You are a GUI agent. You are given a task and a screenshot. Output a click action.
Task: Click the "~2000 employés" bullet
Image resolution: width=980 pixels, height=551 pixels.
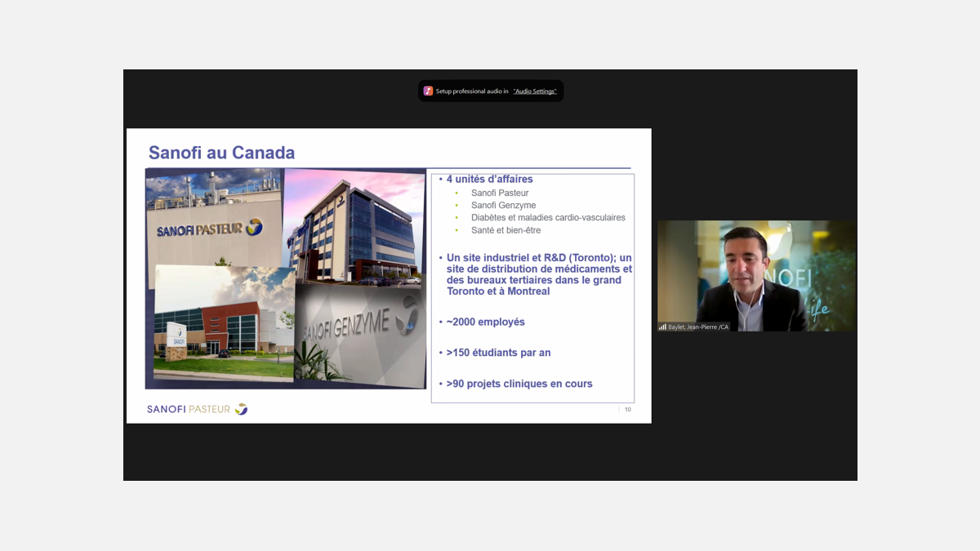click(485, 322)
